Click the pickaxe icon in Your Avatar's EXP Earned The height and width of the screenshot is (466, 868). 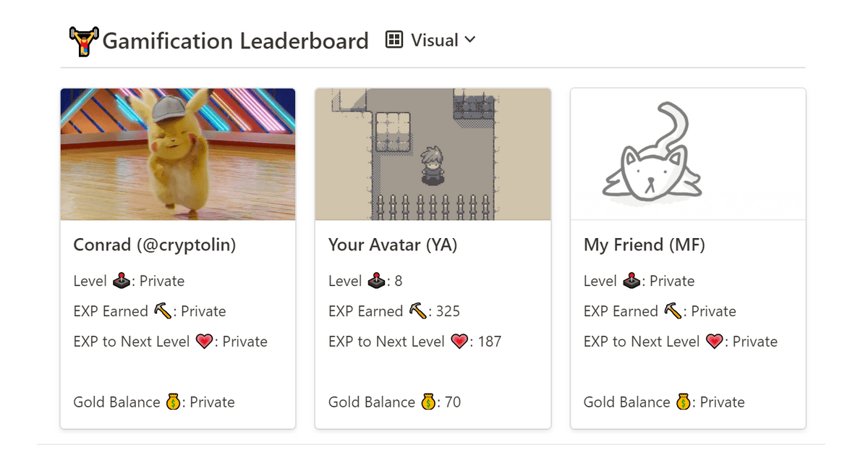418,311
